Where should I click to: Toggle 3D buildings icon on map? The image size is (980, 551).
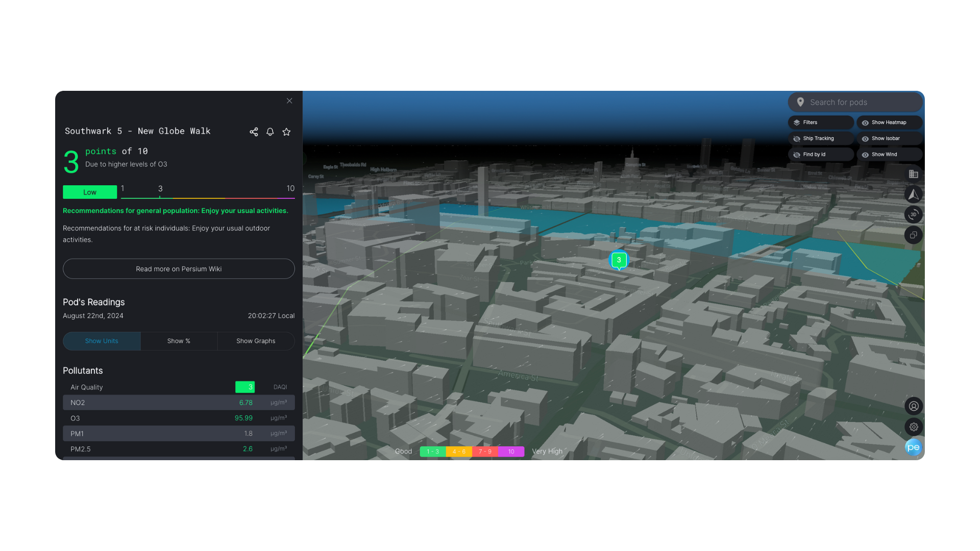pos(913,174)
